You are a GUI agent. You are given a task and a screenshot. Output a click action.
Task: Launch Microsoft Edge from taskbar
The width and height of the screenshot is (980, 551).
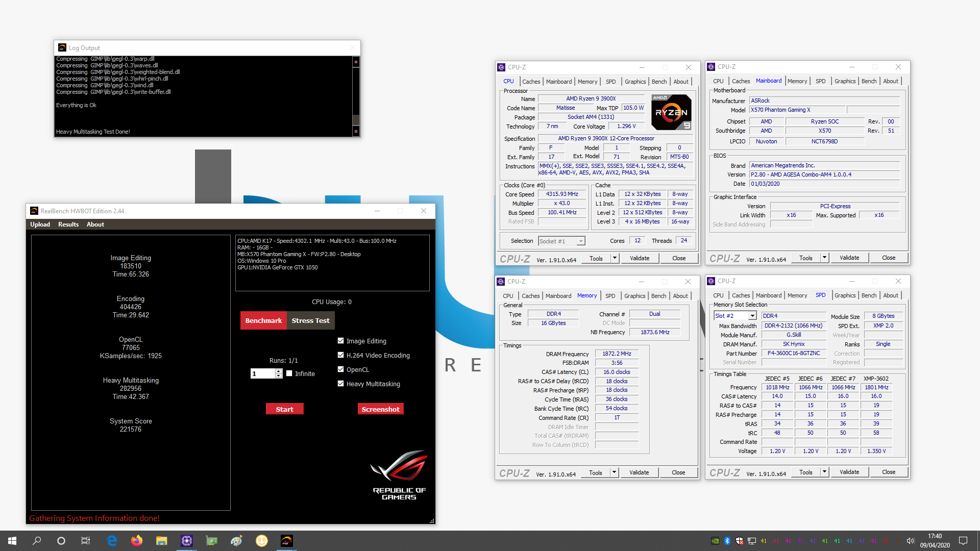point(112,541)
